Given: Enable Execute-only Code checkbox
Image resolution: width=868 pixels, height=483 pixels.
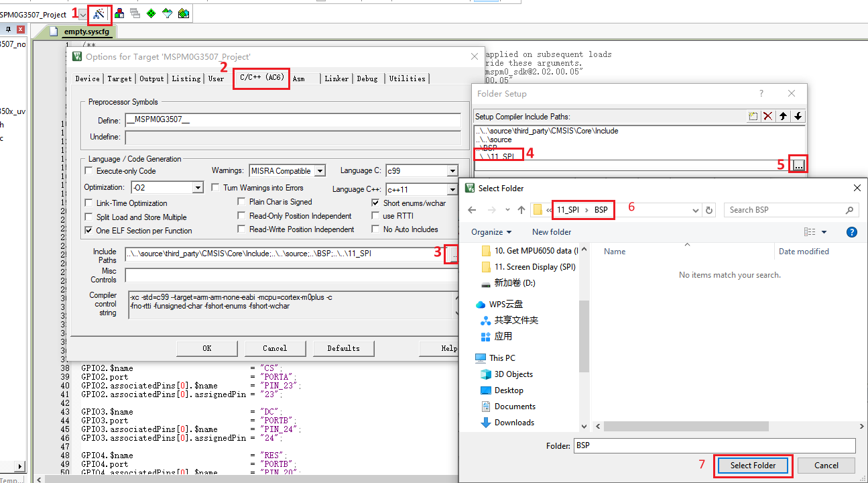Looking at the screenshot, I should pos(90,171).
